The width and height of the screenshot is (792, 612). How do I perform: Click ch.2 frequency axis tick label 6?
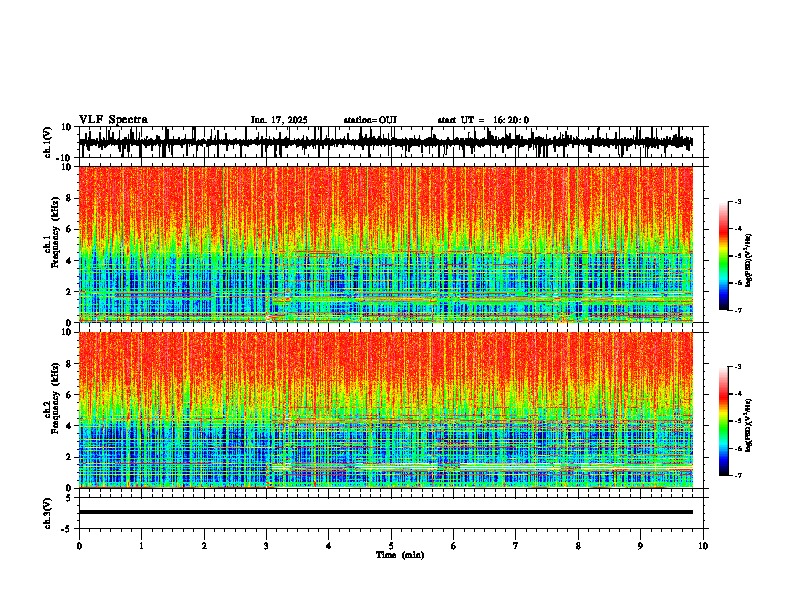(69, 394)
